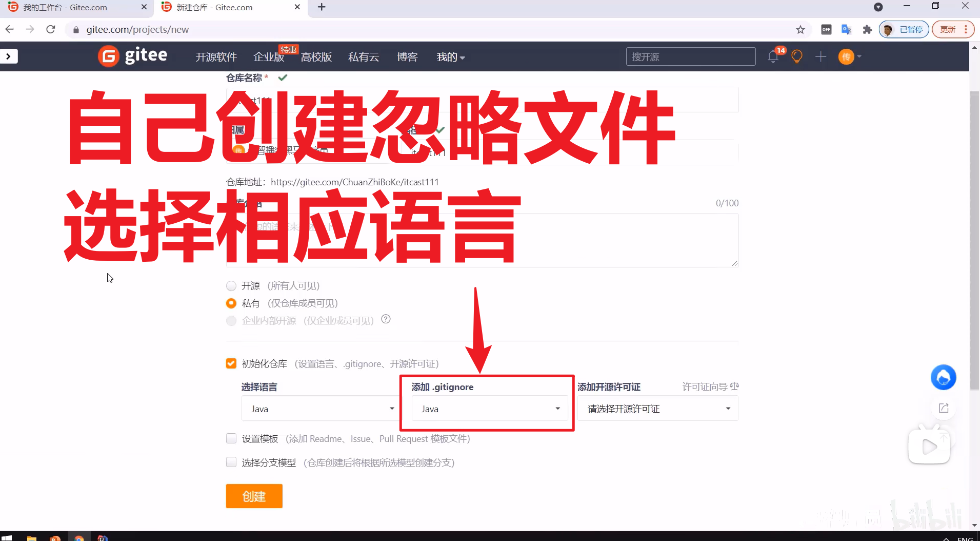Click the vertical page scrollbar thumb
The height and width of the screenshot is (541, 980).
(x=974, y=240)
